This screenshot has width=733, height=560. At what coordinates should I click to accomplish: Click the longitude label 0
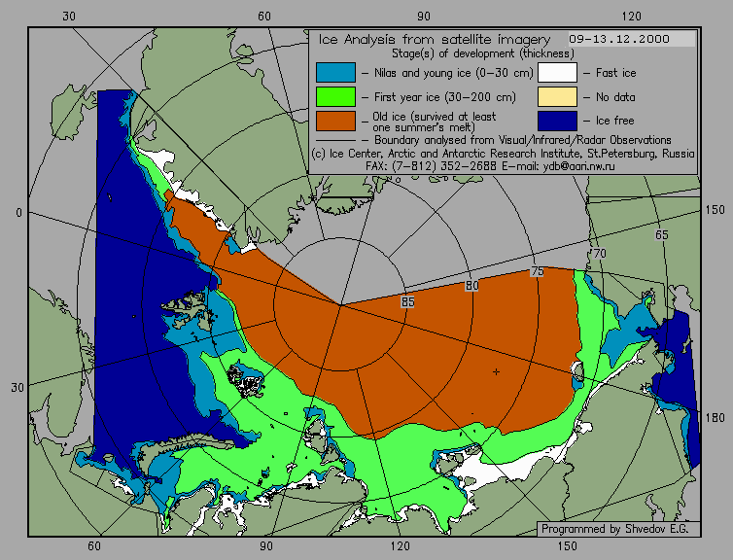[18, 213]
